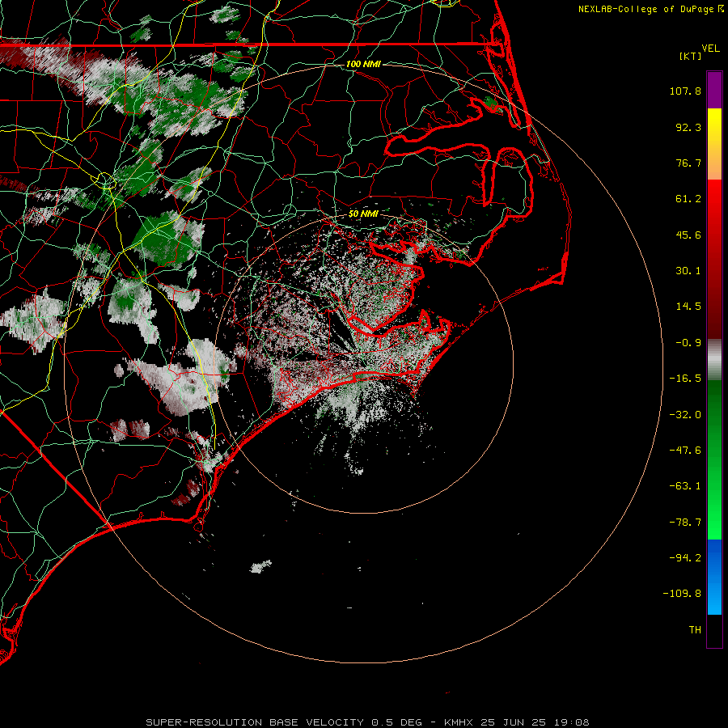Click the 76.7 velocity scale value

(x=688, y=163)
